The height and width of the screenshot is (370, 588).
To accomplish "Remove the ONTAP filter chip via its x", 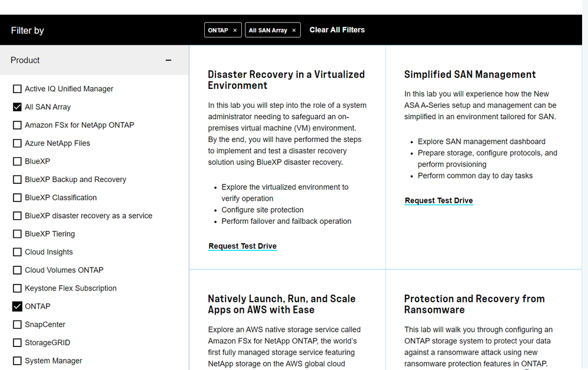I will [x=235, y=30].
